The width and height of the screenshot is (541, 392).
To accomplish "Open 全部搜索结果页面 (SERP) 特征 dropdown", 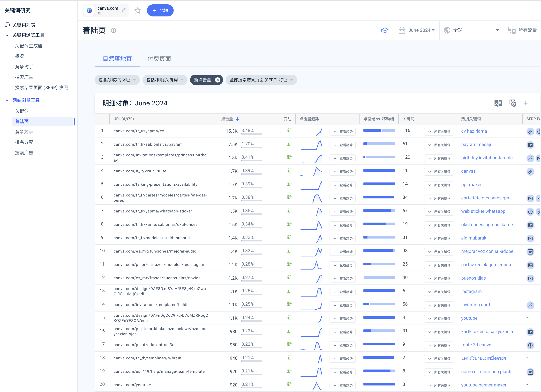I will 261,80.
